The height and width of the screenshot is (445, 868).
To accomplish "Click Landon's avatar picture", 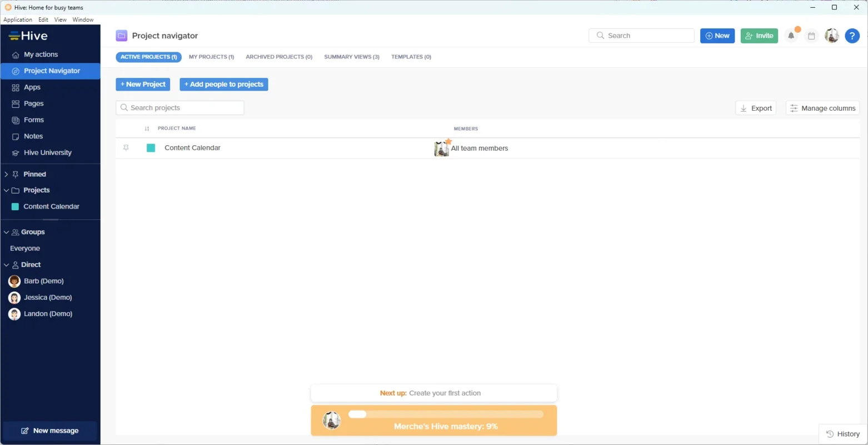I will 14,314.
